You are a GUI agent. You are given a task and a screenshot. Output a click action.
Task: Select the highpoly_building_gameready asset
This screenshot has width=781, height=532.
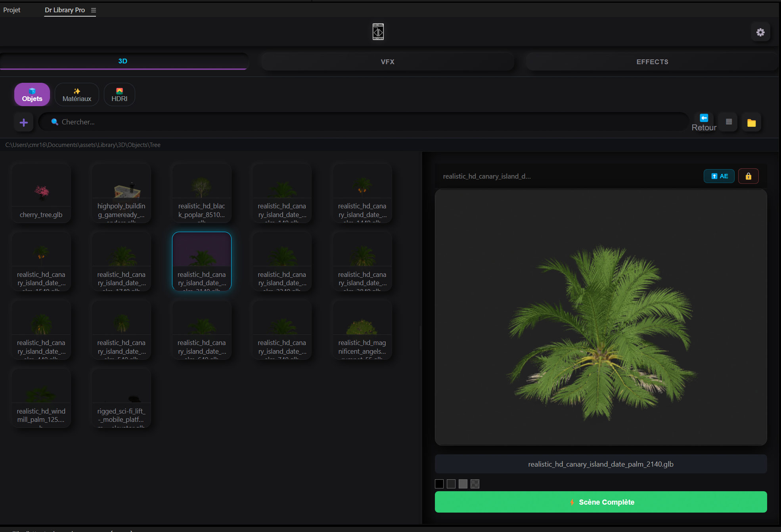pos(121,193)
